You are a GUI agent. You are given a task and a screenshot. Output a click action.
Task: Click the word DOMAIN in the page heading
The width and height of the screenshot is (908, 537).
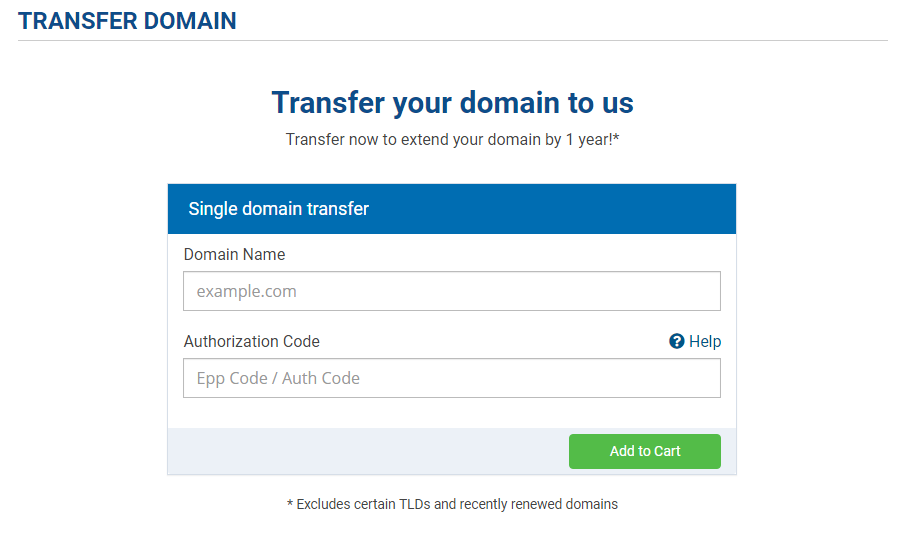190,21
